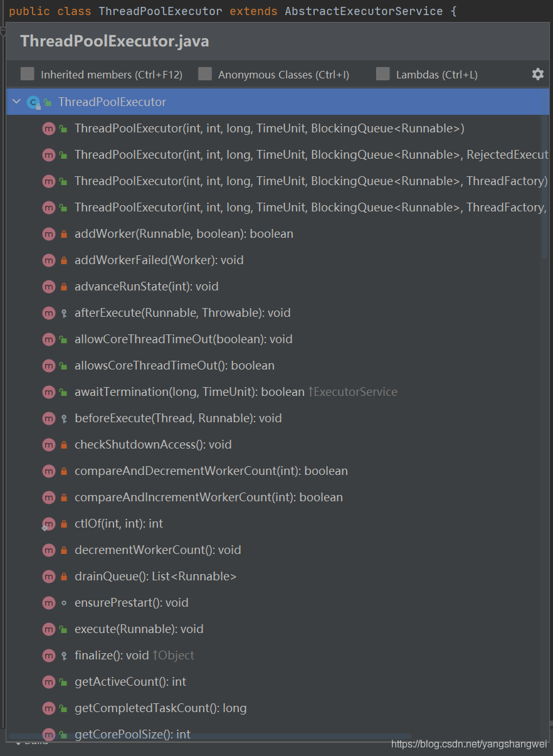This screenshot has height=756, width=553.
Task: Click protected key icon beside beforeExecute
Action: click(x=63, y=418)
